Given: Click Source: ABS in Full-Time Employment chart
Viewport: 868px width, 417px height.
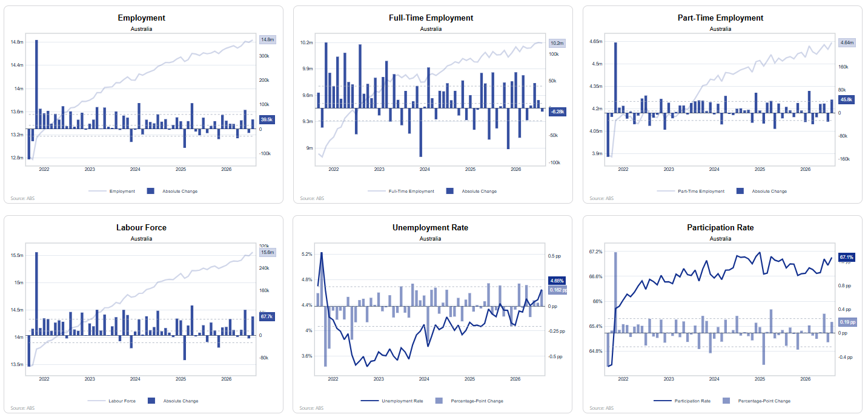Looking at the screenshot, I should point(313,198).
